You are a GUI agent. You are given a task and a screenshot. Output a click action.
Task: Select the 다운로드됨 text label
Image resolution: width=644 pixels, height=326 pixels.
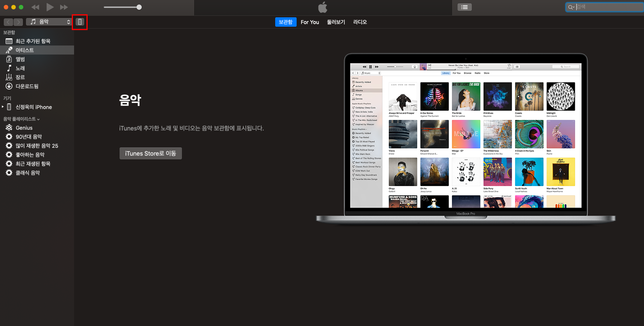(27, 86)
